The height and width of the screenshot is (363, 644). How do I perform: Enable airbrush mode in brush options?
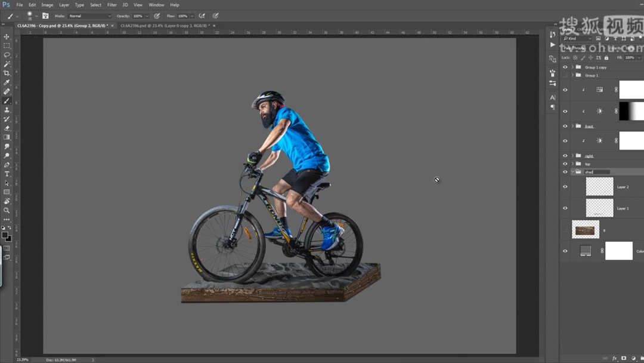click(x=203, y=16)
